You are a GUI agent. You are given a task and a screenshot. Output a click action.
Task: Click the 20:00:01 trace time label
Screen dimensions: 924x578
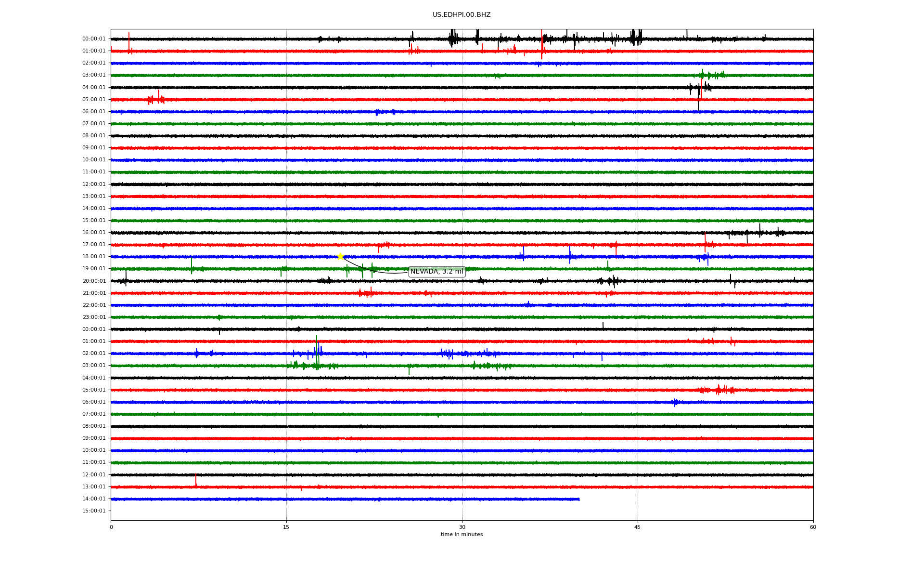pos(94,281)
